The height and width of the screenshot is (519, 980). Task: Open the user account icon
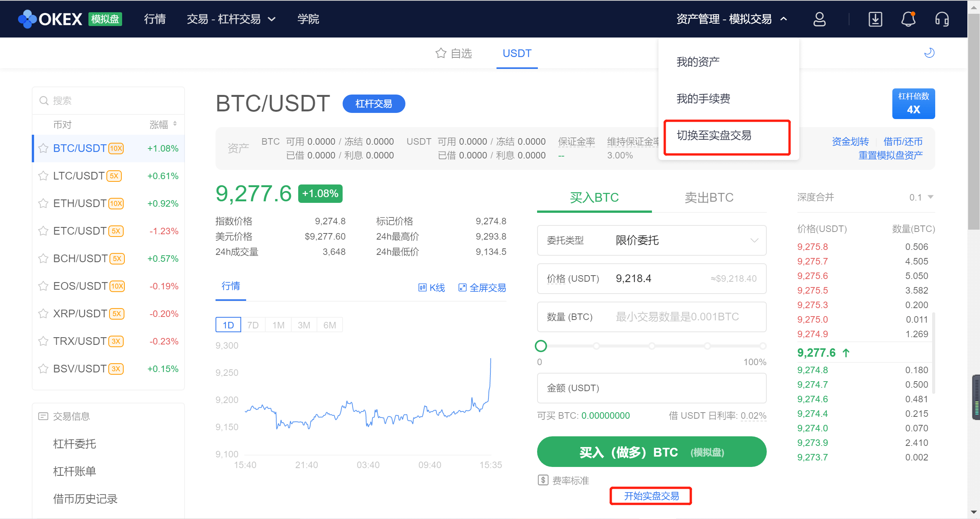pos(819,19)
